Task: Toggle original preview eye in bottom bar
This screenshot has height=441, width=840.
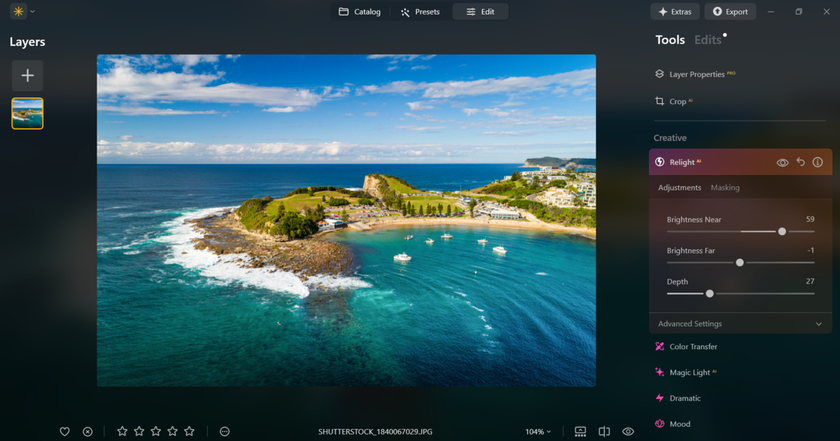Action: coord(628,431)
